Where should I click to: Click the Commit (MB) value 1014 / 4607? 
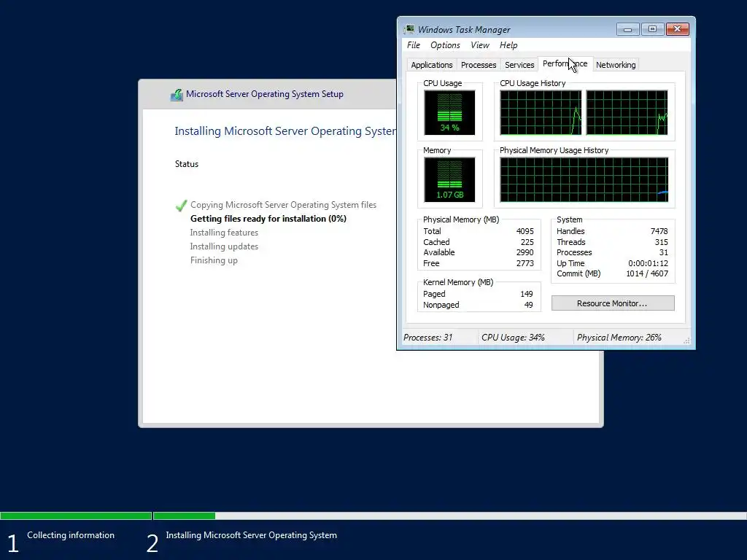click(x=647, y=273)
